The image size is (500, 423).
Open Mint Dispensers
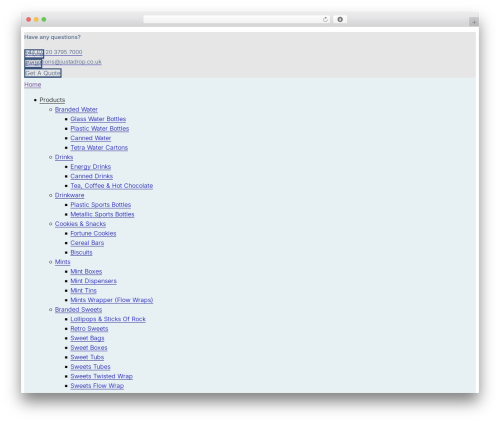[x=94, y=281]
